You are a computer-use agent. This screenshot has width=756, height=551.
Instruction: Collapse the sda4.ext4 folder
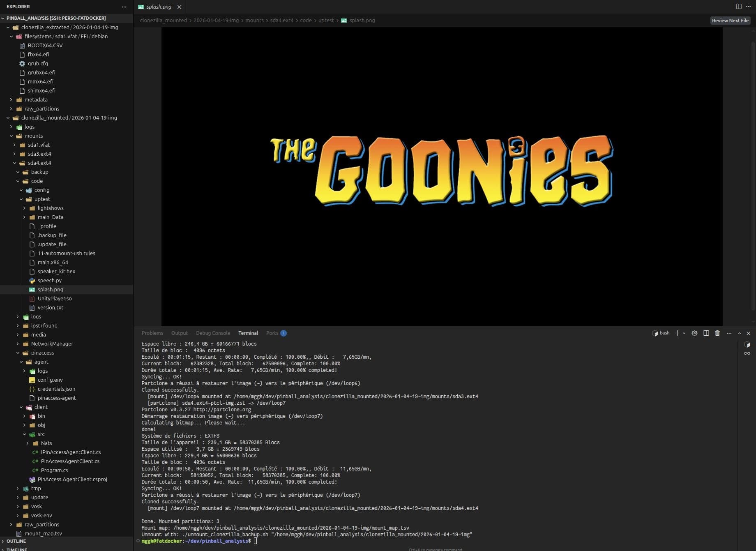14,163
